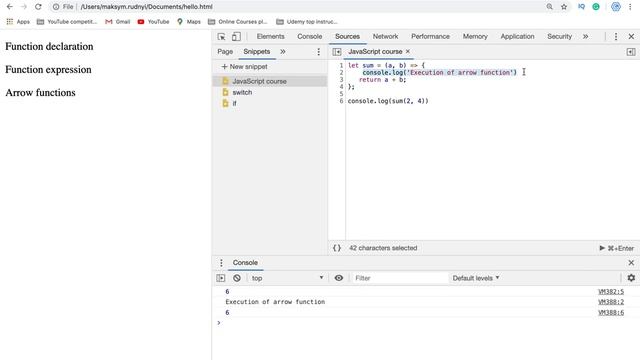Switch to the Page navigator tab
The height and width of the screenshot is (360, 640).
tap(225, 51)
